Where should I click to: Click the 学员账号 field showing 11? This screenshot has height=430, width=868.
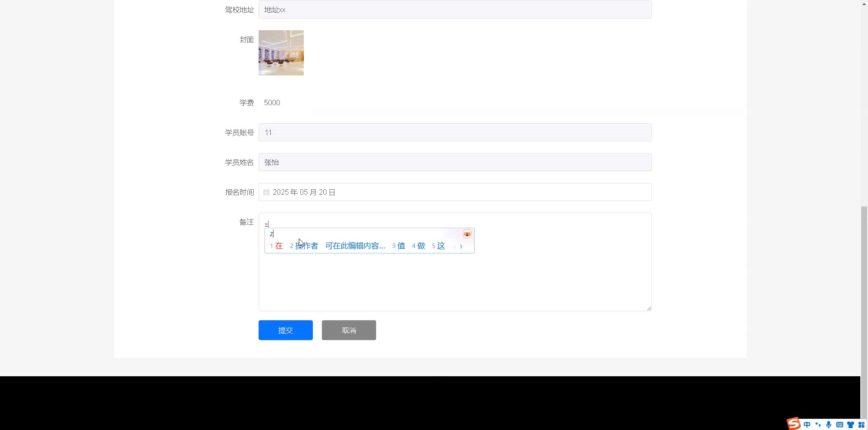tap(455, 132)
